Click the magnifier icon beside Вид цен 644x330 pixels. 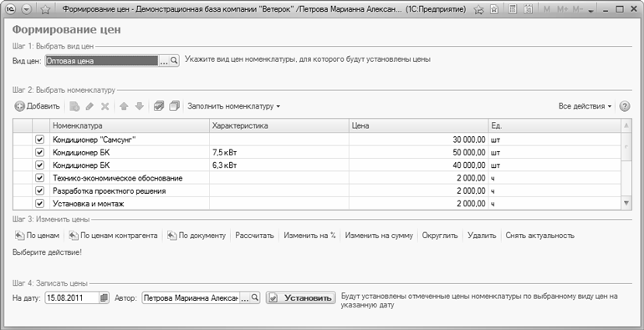pyautogui.click(x=174, y=61)
